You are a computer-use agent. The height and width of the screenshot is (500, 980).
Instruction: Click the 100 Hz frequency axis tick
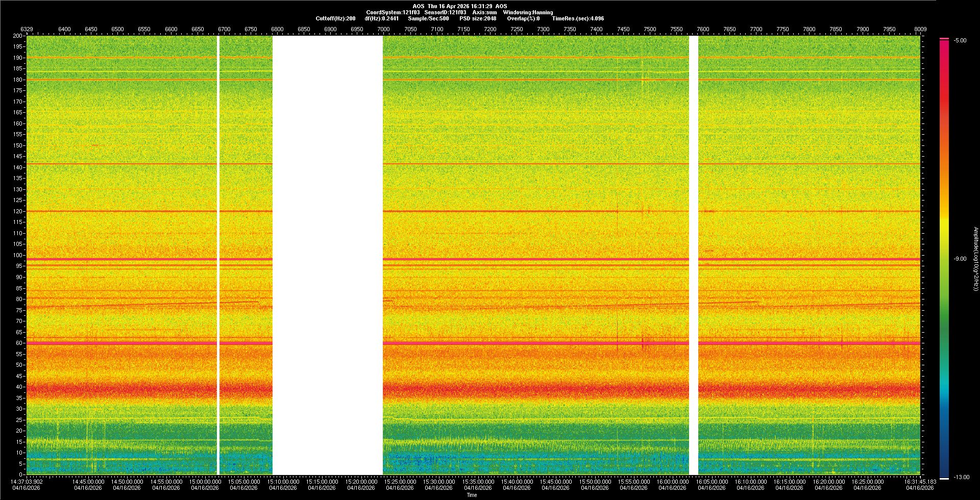tap(18, 255)
